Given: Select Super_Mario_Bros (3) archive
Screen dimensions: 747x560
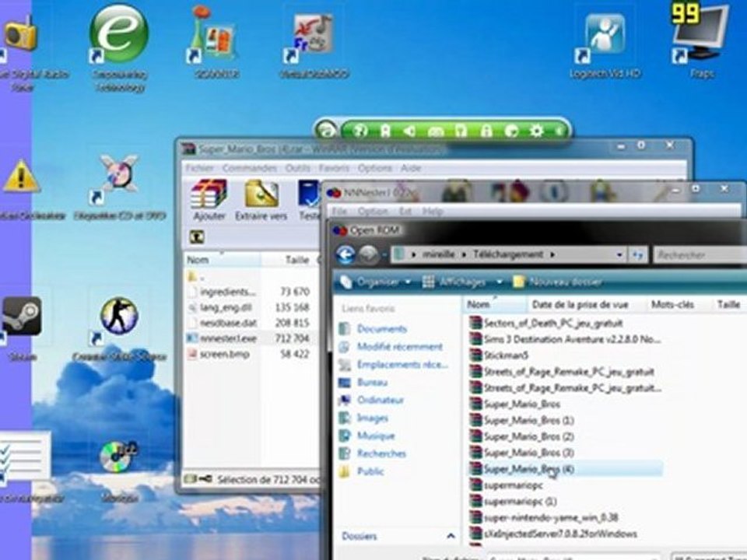Looking at the screenshot, I should pos(529,453).
